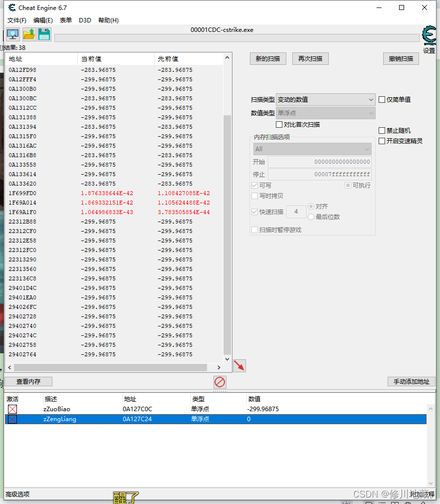This screenshot has width=440, height=504.
Task: Click the fast scan alignment field
Action: tap(296, 212)
